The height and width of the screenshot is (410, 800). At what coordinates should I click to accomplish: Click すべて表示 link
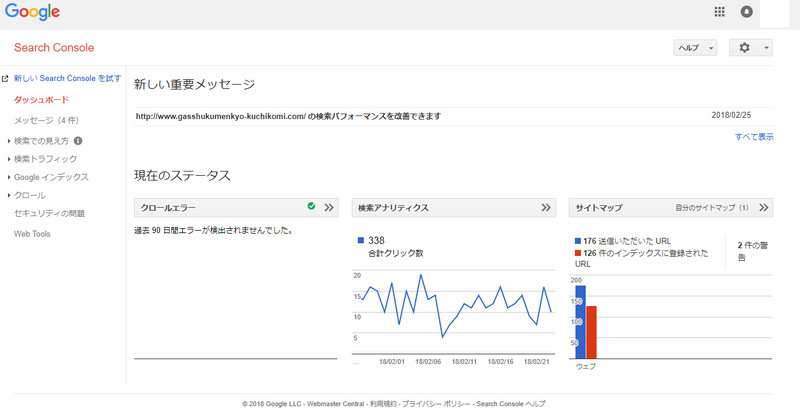[754, 137]
